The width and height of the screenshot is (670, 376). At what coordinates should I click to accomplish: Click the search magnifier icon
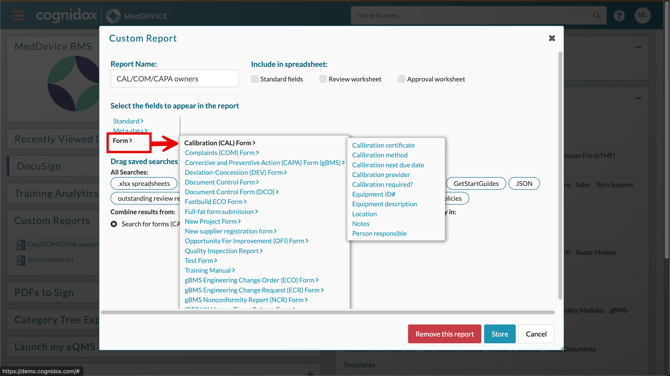click(x=597, y=15)
